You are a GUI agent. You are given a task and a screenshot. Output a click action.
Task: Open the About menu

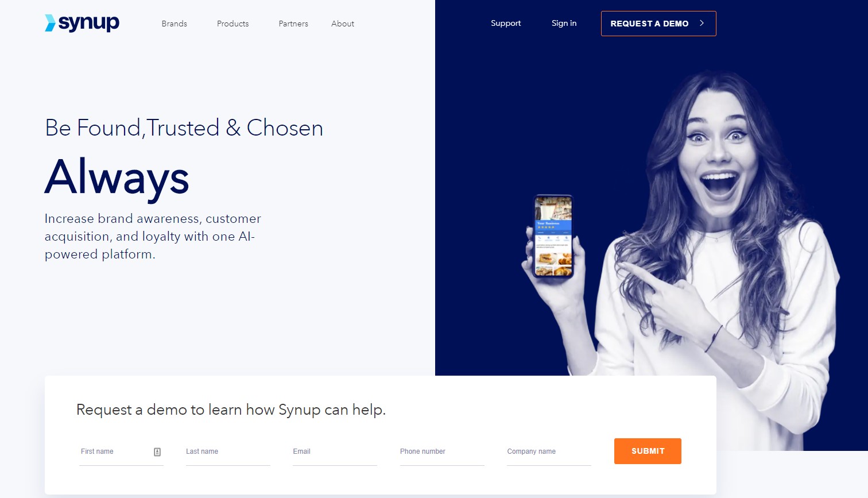tap(343, 24)
